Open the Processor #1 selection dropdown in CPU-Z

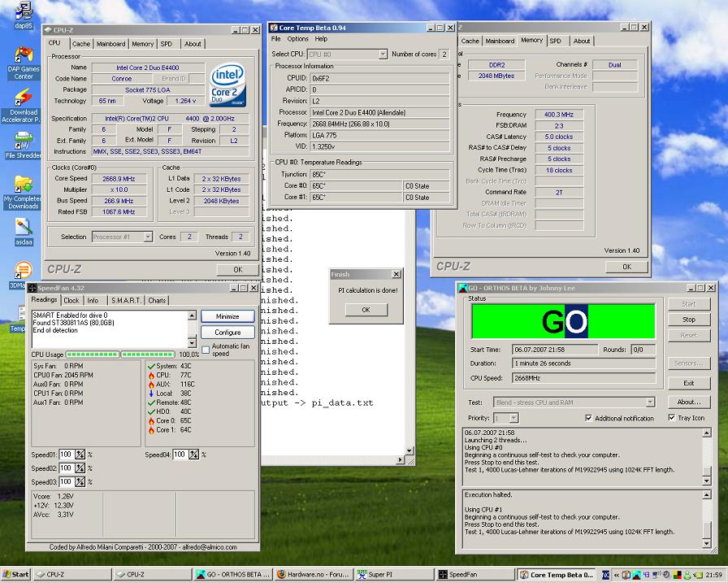pos(148,237)
